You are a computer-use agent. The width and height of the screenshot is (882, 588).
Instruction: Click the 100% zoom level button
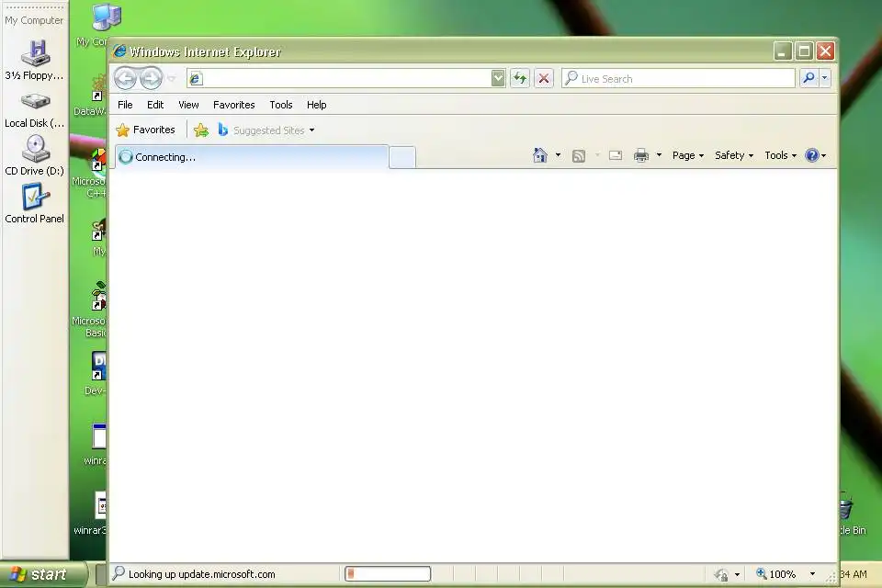pyautogui.click(x=776, y=574)
